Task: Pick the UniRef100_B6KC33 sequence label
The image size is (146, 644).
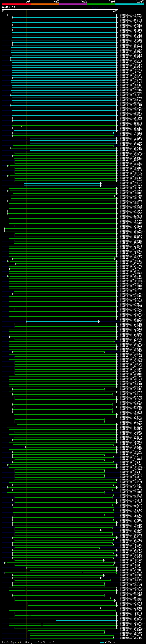Action: (x=131, y=156)
